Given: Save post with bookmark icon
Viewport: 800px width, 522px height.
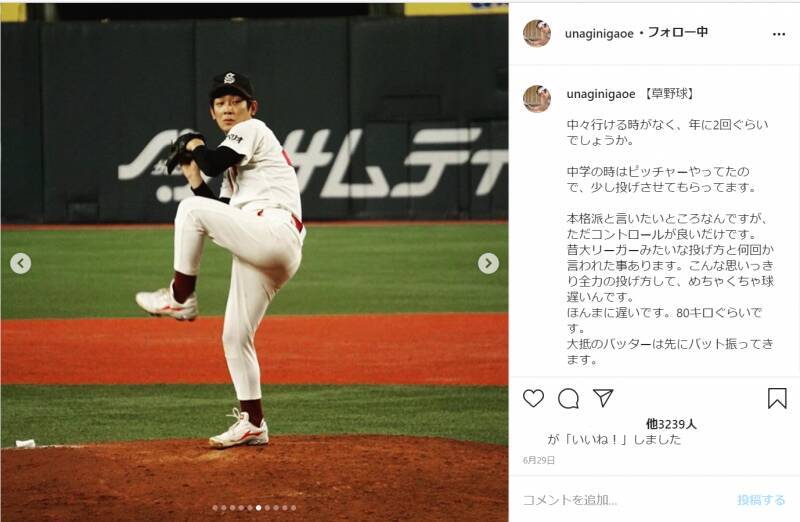Looking at the screenshot, I should pyautogui.click(x=777, y=398).
